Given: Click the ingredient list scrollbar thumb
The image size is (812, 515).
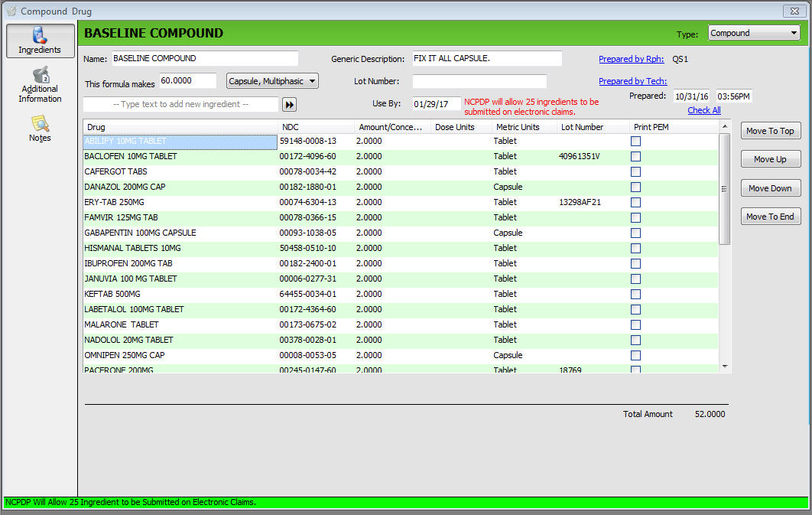Looking at the screenshot, I should (725, 188).
